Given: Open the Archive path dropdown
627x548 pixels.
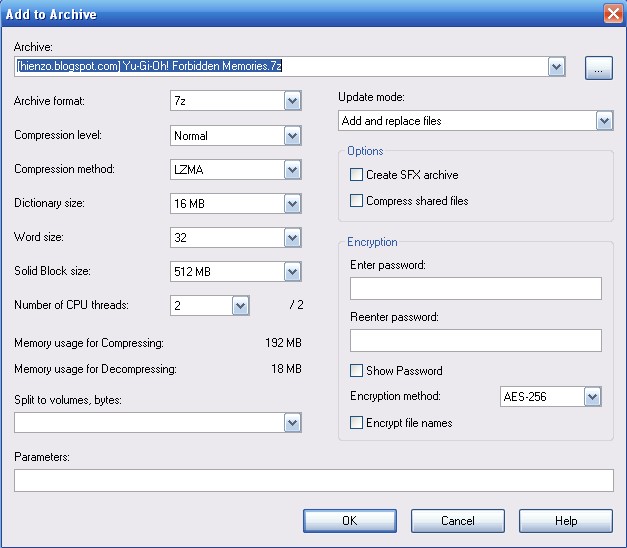Looking at the screenshot, I should tap(557, 67).
